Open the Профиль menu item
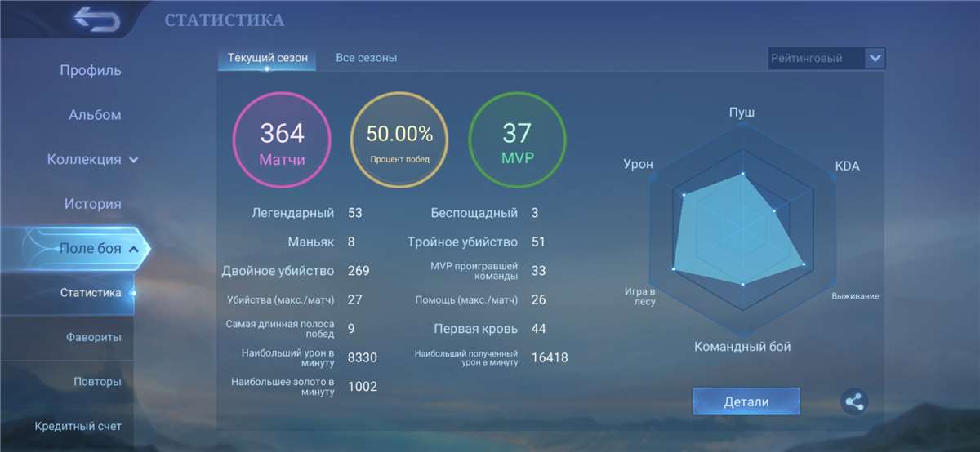980x452 pixels. pos(91,70)
